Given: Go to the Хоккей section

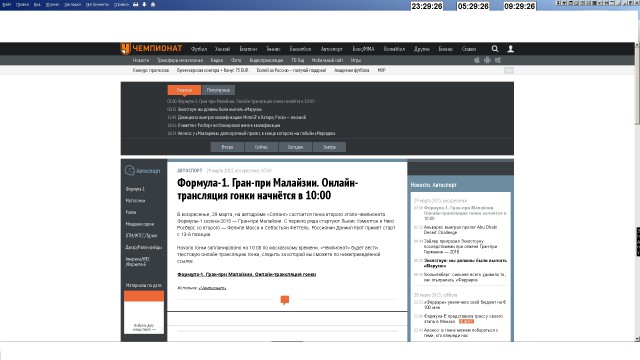Looking at the screenshot, I should tap(222, 49).
